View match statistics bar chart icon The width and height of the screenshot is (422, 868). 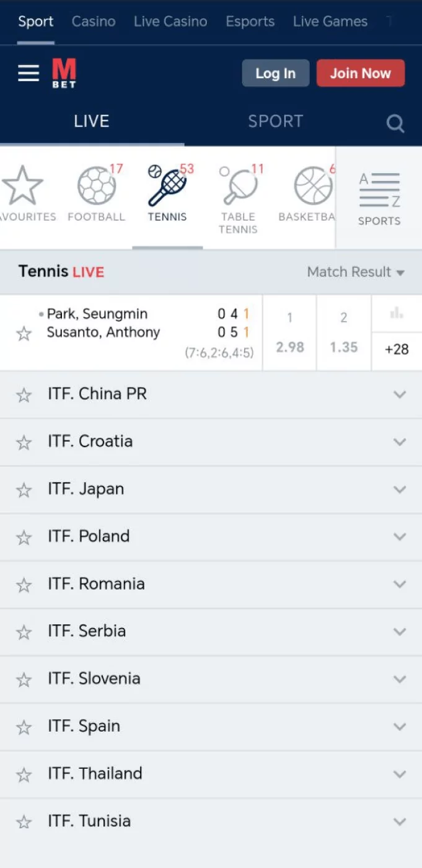(397, 313)
